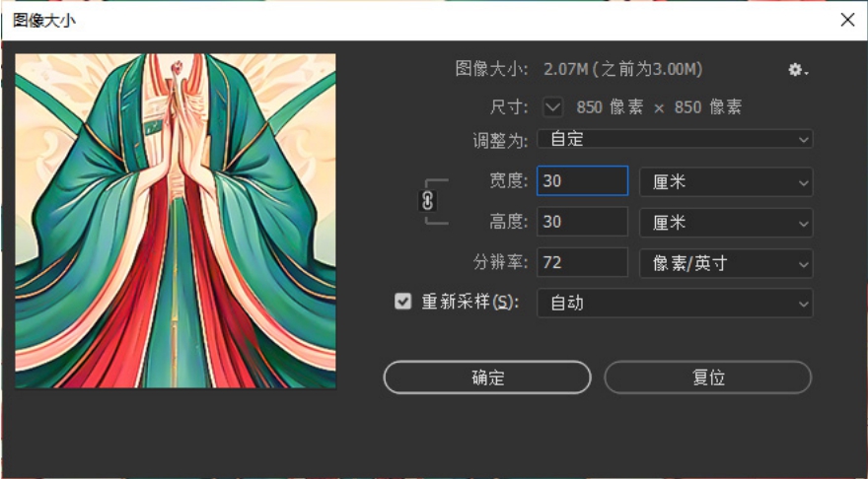Open the 宽度 unit dropdown showing 厘米
This screenshot has height=479, width=868.
pyautogui.click(x=726, y=181)
